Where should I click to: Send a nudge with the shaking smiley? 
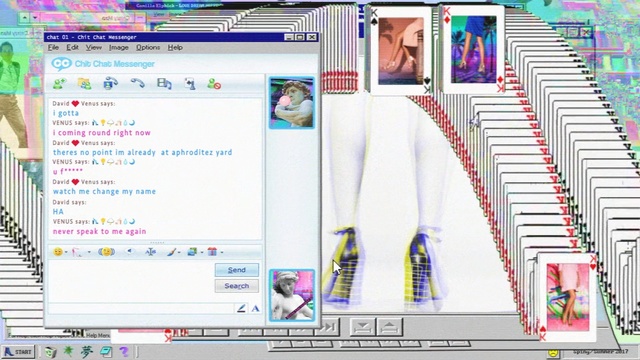point(107,252)
